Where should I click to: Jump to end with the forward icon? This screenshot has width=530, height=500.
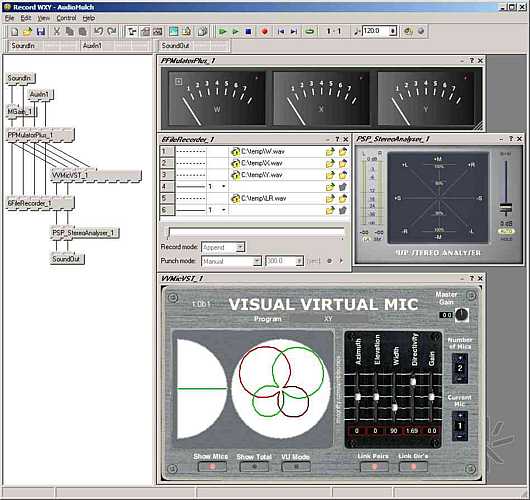click(x=294, y=32)
